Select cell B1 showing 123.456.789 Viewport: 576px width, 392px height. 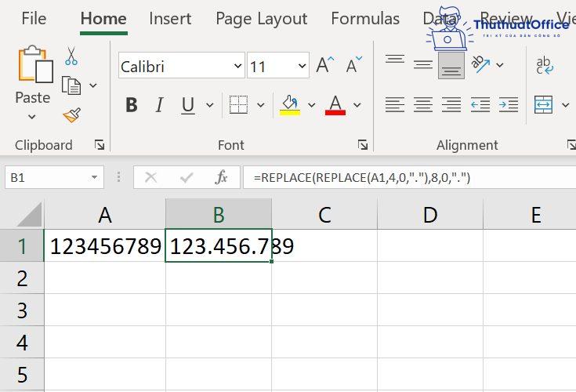[x=219, y=245]
